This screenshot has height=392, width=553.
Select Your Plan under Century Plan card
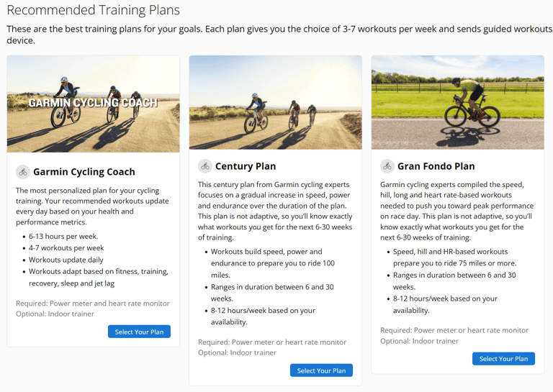321,370
